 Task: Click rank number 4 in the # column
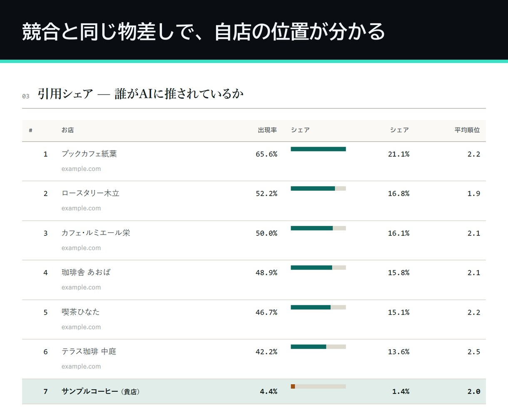[45, 273]
